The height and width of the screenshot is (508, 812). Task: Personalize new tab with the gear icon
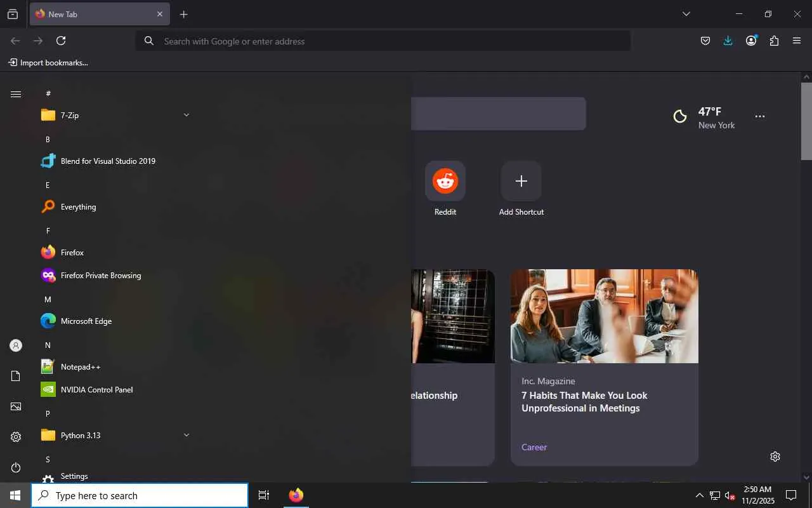coord(775,457)
